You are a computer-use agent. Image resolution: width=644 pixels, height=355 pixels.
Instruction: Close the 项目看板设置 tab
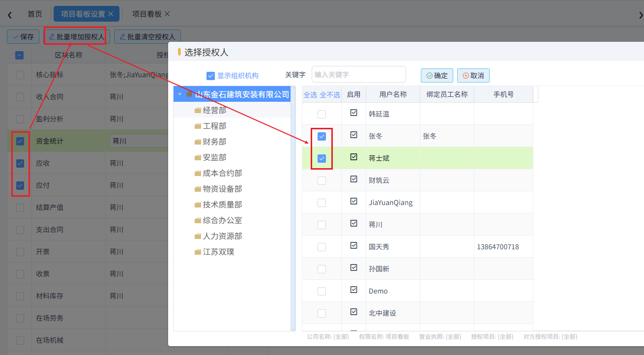point(111,14)
